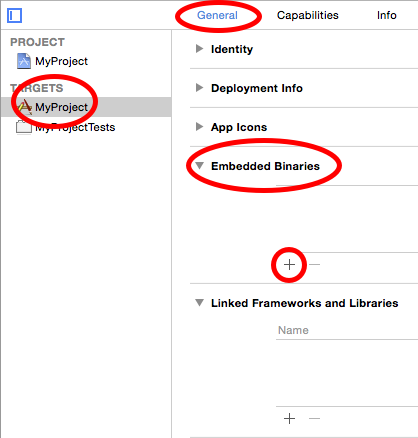Open the Info tab
Screen dimensions: 418x438
coord(387,15)
